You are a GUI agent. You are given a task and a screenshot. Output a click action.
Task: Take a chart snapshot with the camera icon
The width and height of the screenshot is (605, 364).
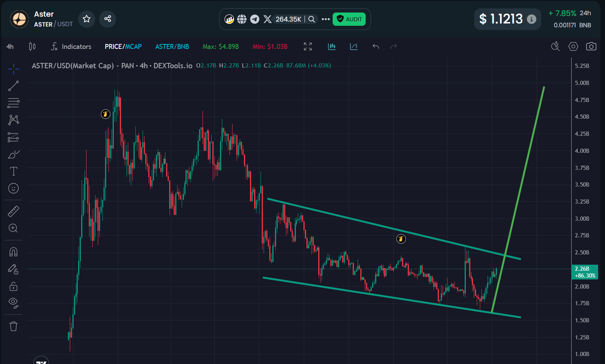tap(592, 46)
